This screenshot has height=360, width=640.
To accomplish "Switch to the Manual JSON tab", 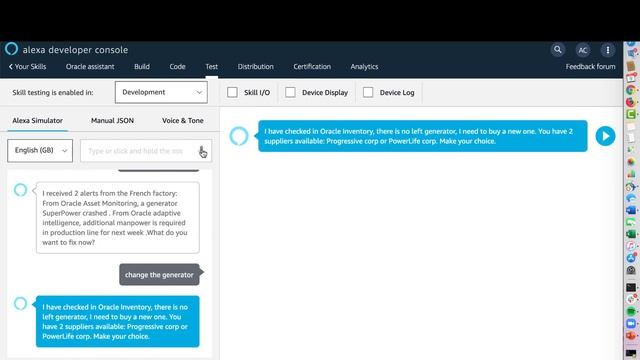I will [112, 120].
